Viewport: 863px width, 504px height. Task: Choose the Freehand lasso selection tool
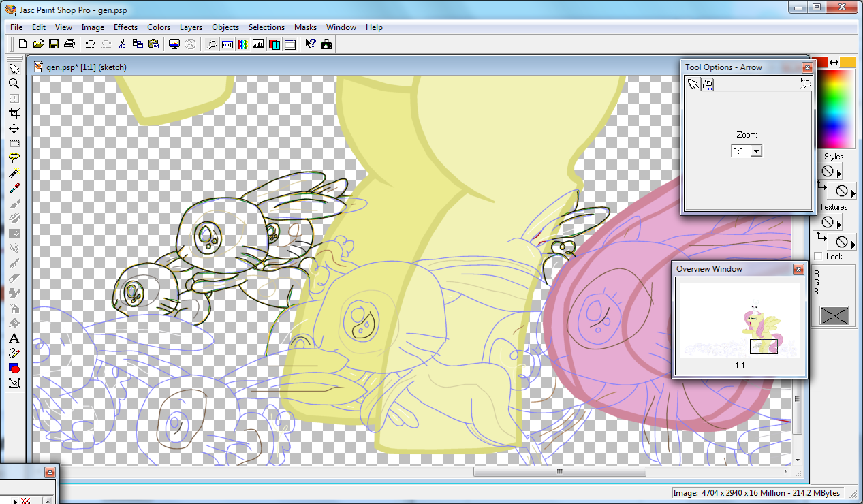pyautogui.click(x=14, y=159)
